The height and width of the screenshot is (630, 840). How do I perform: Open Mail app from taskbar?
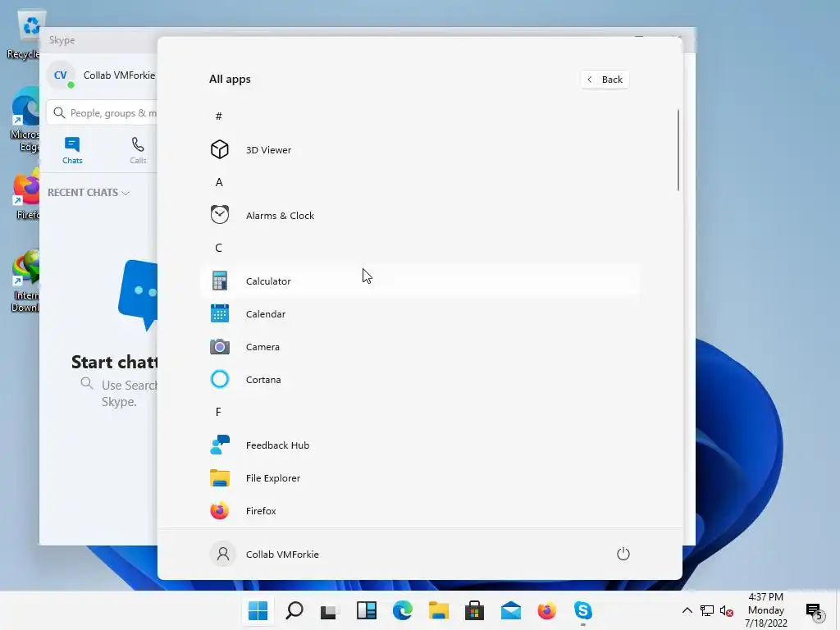(510, 610)
